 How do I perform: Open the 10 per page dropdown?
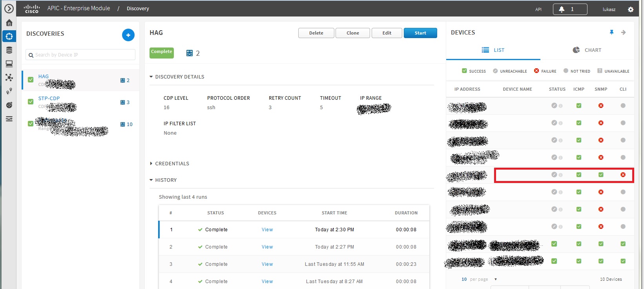[479, 279]
